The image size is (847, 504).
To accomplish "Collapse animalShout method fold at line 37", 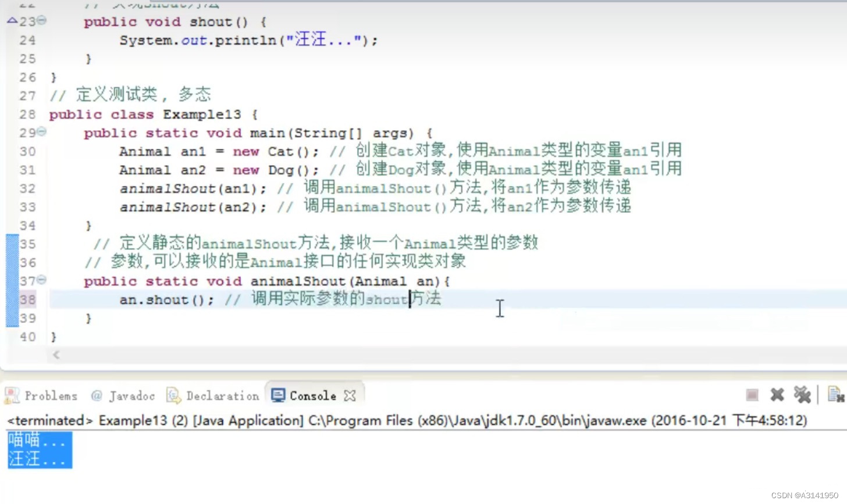I will tap(42, 280).
